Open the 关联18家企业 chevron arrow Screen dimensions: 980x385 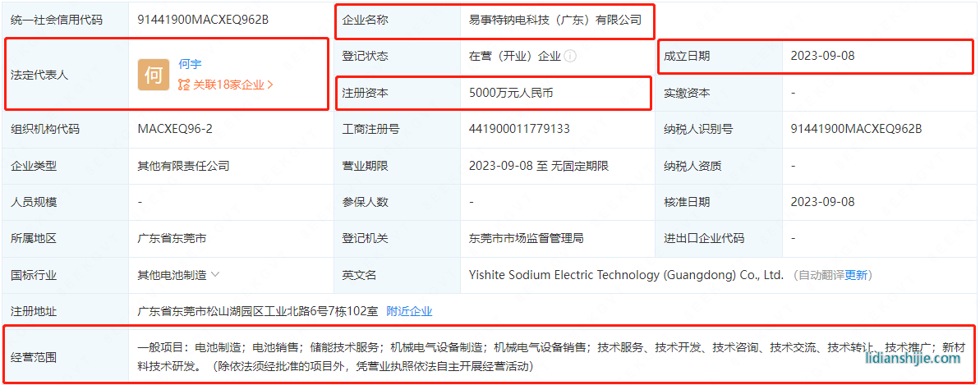(x=270, y=84)
